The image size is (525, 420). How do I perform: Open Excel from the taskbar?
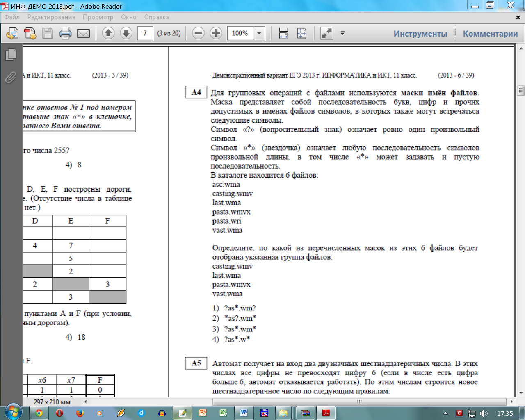[x=224, y=413]
